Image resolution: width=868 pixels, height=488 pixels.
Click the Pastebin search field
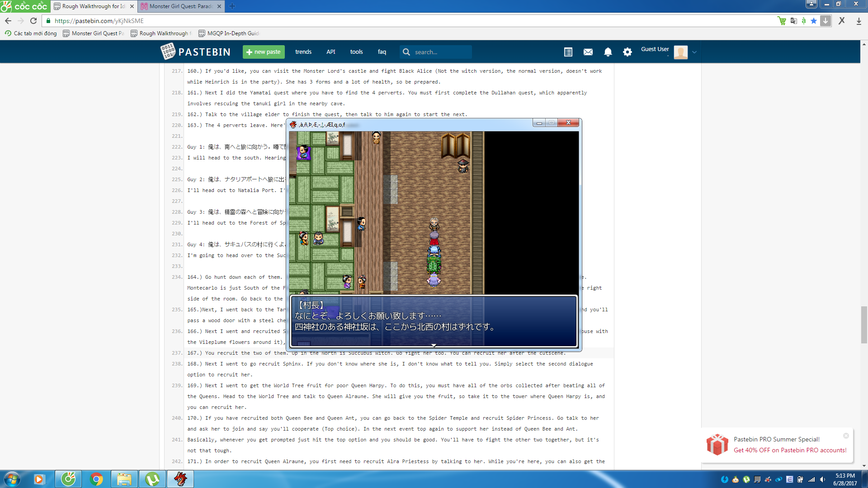[x=436, y=52]
